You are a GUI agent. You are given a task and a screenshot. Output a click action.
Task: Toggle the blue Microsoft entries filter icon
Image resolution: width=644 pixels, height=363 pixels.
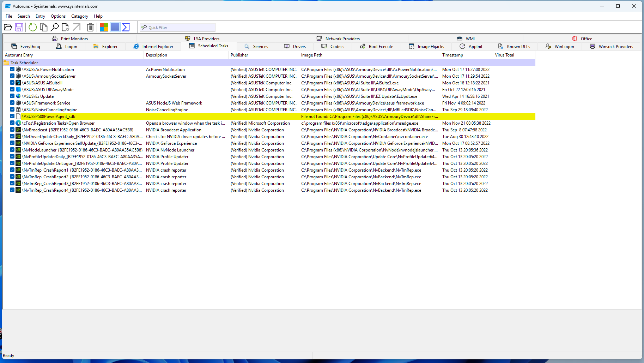click(x=115, y=27)
